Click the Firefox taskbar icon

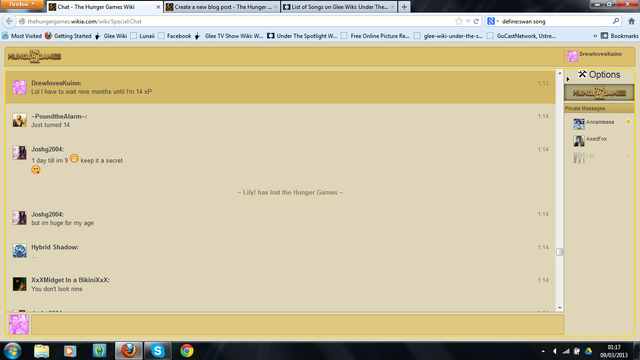coord(129,351)
